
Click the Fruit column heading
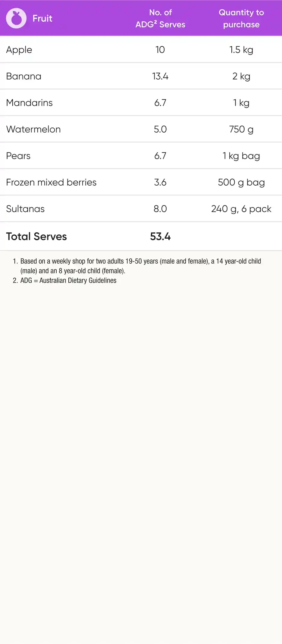coord(42,18)
